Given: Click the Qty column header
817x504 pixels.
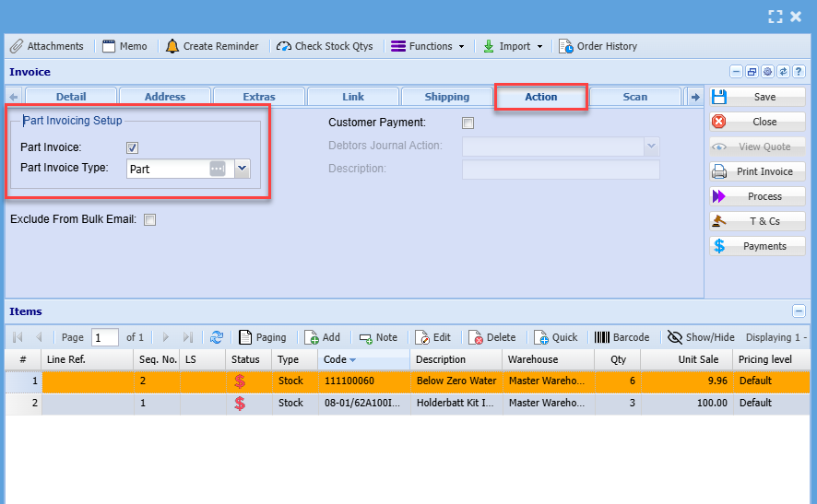Looking at the screenshot, I should [618, 359].
